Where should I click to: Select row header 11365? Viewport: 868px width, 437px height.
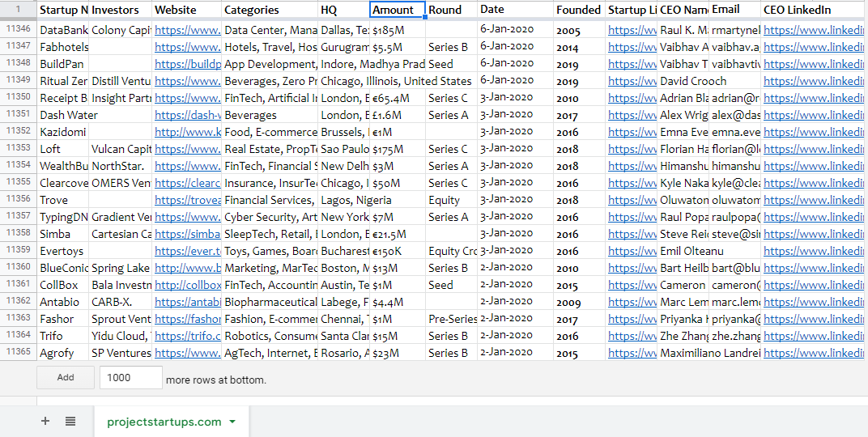pos(19,352)
